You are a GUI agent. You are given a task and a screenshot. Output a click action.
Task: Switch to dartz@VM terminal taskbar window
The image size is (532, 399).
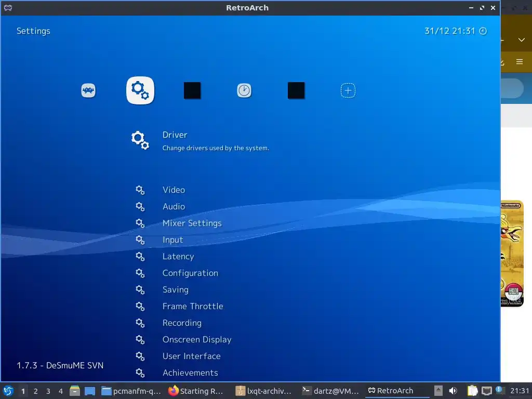330,391
